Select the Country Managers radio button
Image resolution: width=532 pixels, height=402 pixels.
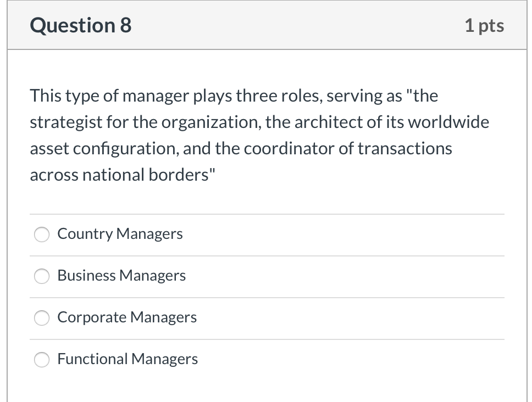[x=42, y=235]
